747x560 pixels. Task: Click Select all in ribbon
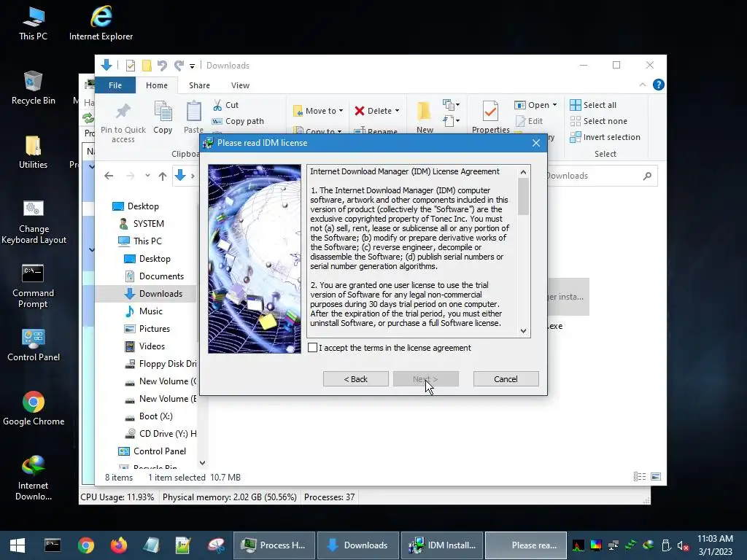[593, 105]
